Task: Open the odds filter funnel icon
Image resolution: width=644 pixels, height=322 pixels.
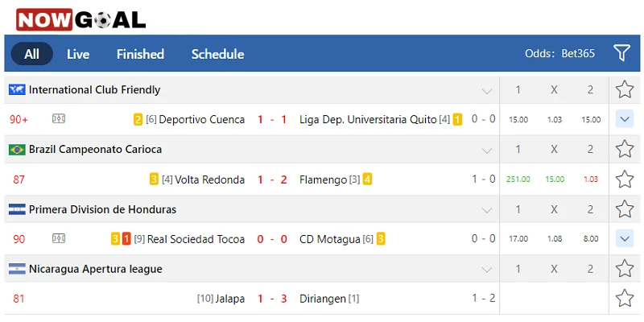Action: point(621,53)
